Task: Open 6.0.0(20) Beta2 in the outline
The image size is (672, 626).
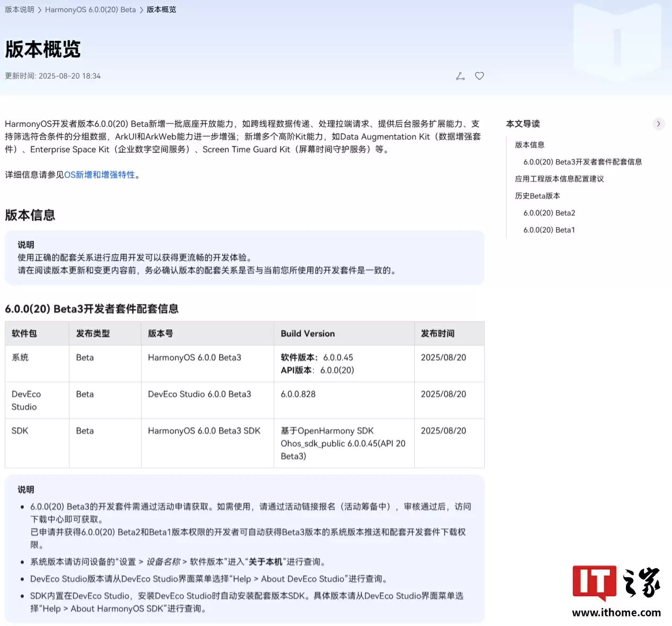Action: [549, 213]
